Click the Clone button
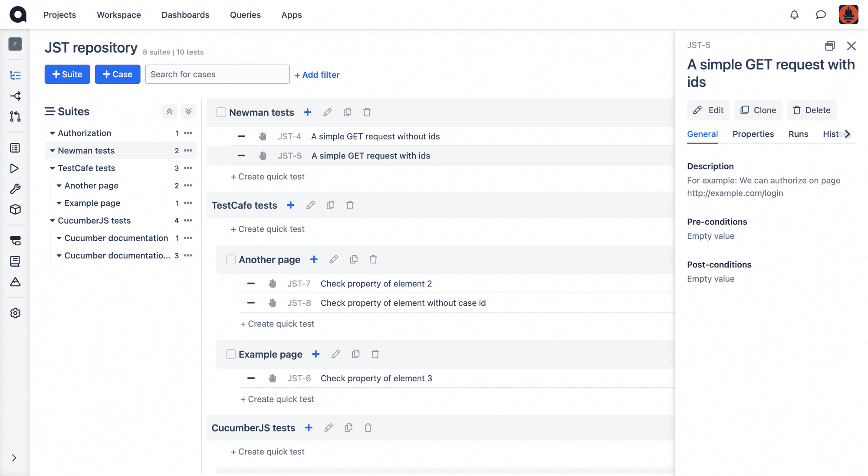868x476 pixels. coord(758,110)
